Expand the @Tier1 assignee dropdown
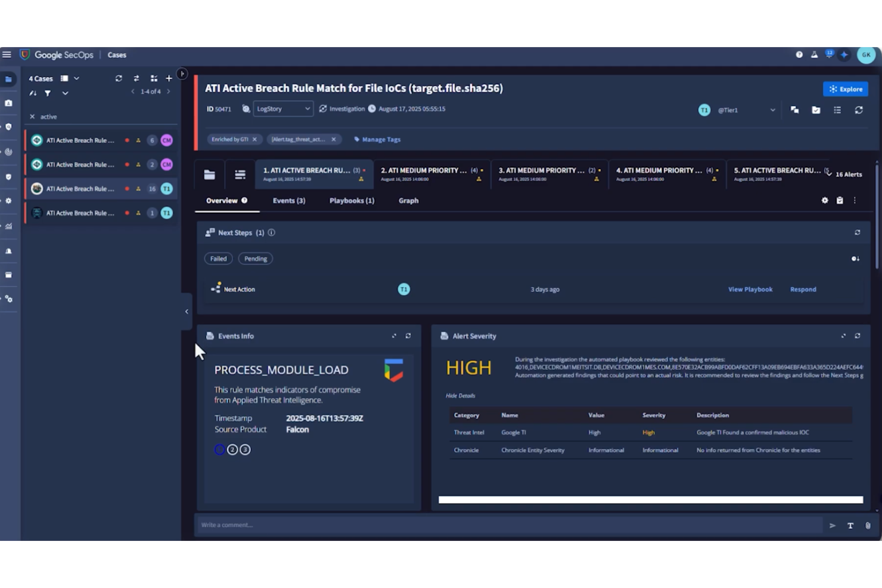The width and height of the screenshot is (882, 588). point(773,110)
